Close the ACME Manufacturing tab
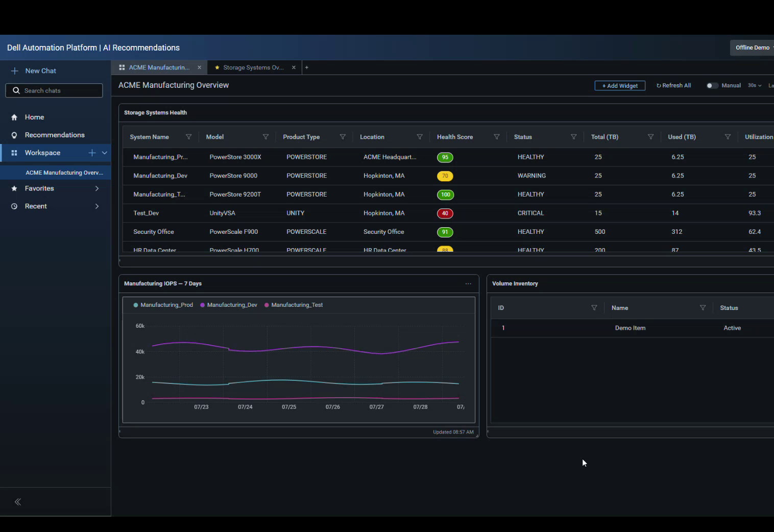The image size is (774, 532). [199, 67]
